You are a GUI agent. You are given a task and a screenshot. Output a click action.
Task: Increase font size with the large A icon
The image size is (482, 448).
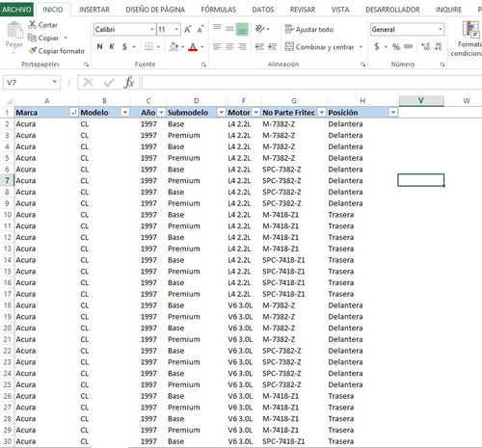188,30
